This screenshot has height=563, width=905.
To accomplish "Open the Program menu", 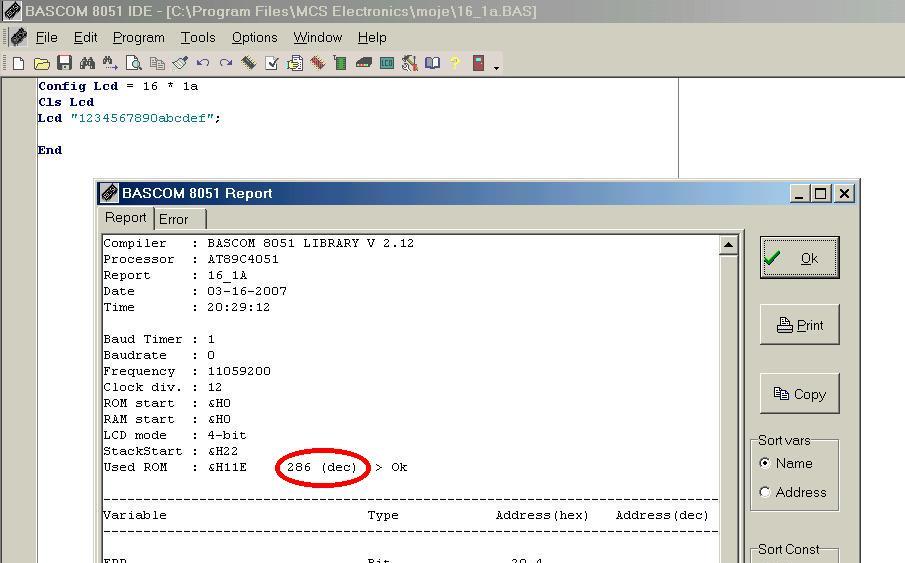I will point(138,37).
